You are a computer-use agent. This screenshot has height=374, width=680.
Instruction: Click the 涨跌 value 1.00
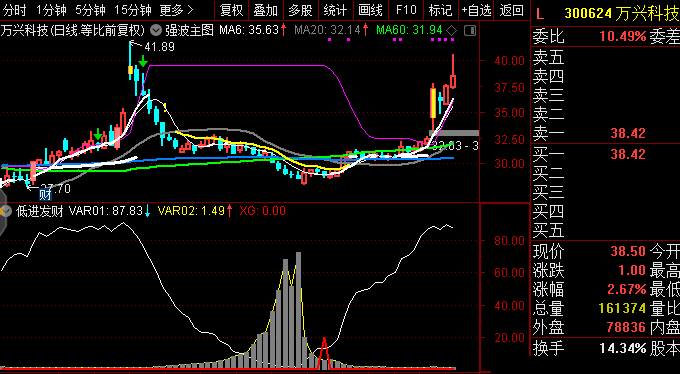pos(632,270)
